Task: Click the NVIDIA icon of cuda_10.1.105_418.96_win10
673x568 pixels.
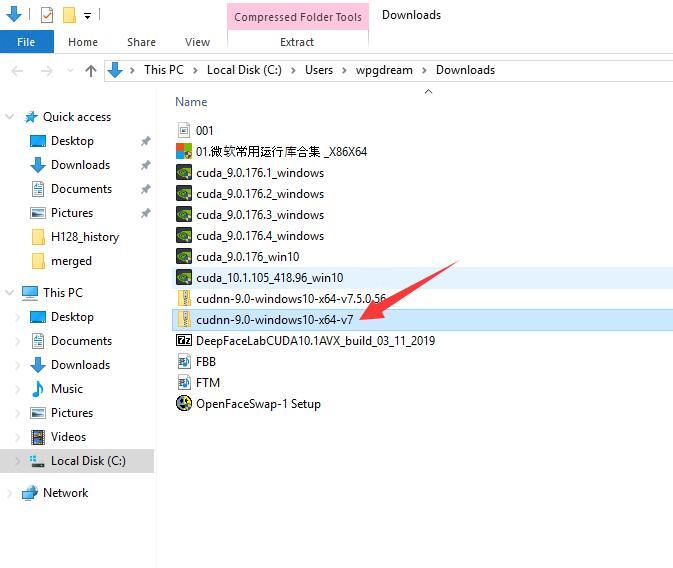Action: (x=184, y=277)
